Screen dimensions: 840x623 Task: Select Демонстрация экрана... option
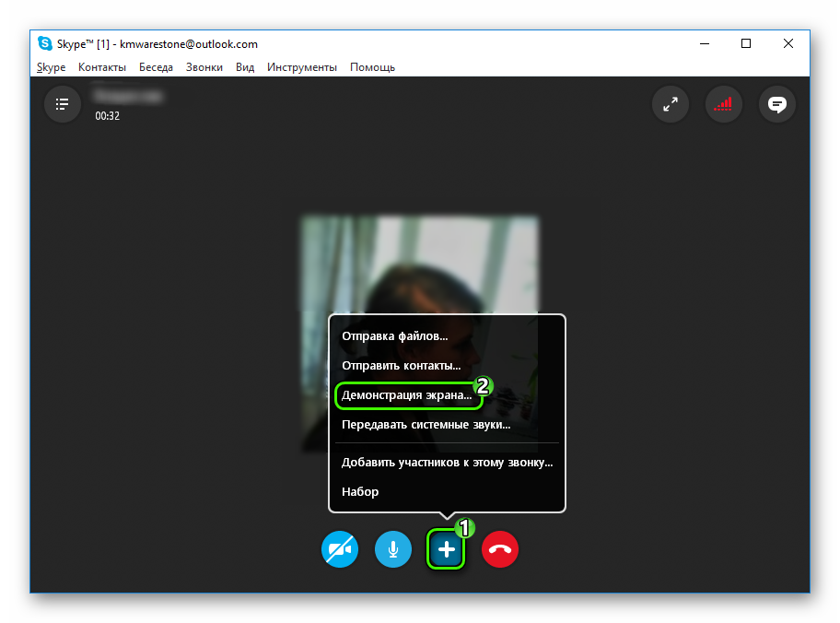click(408, 395)
